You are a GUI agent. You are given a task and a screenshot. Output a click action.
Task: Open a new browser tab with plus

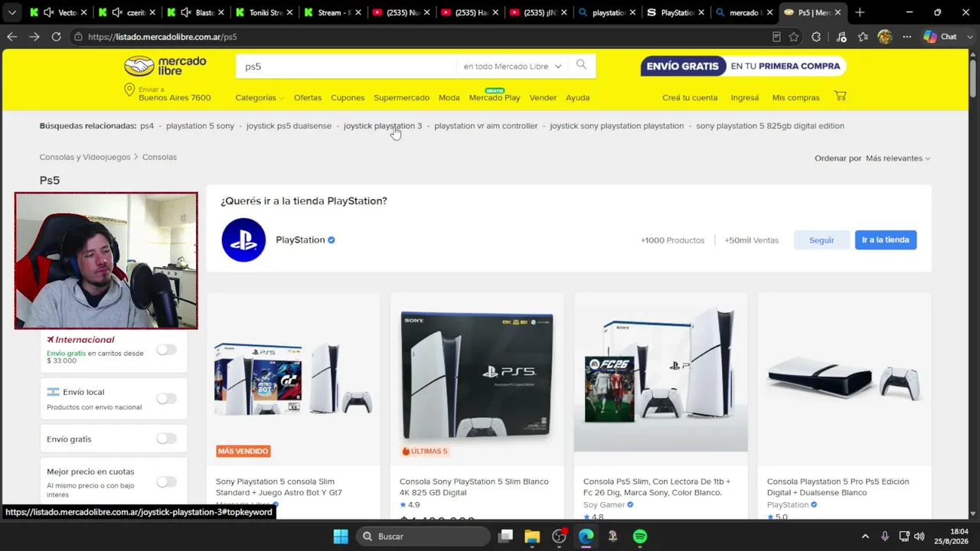[x=860, y=12]
